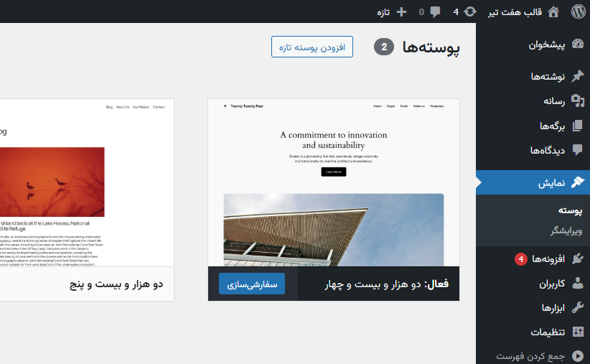590x364 pixels.
Task: Click the کاربران user icon
Action: pos(578,283)
